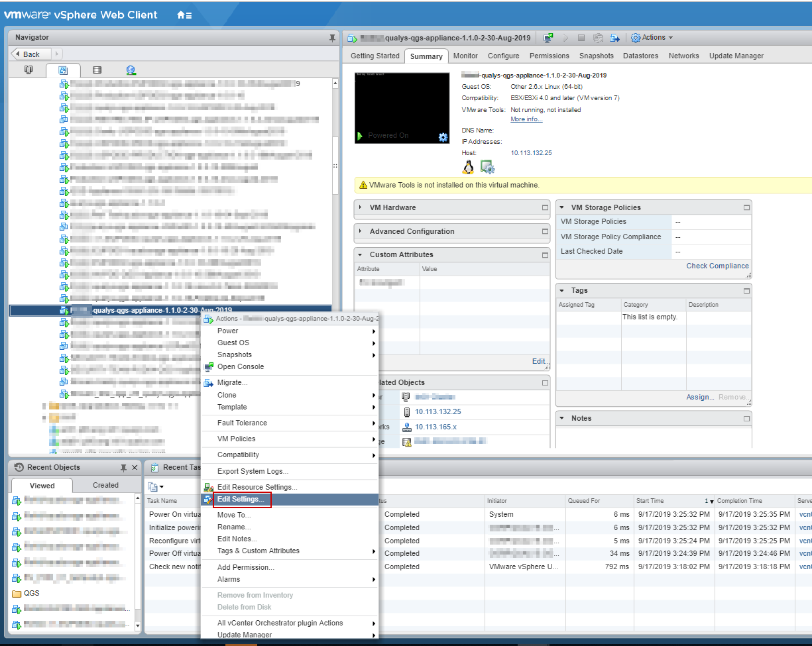Click the gear icon on the Powered On thumbnail

(x=441, y=137)
